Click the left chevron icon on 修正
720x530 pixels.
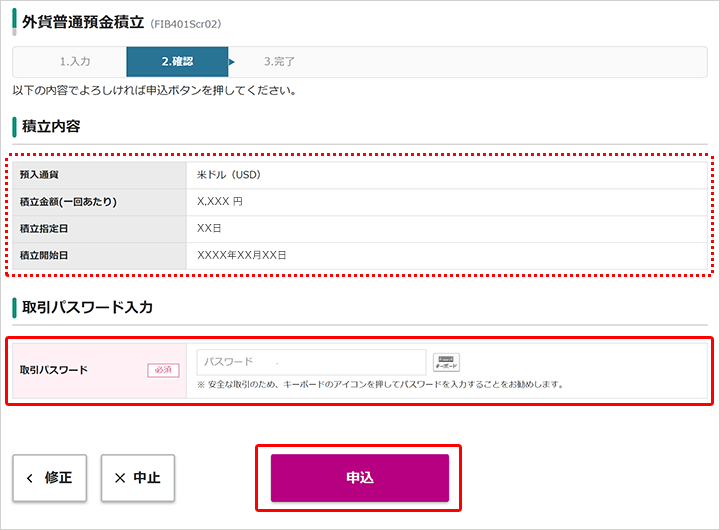coord(30,478)
